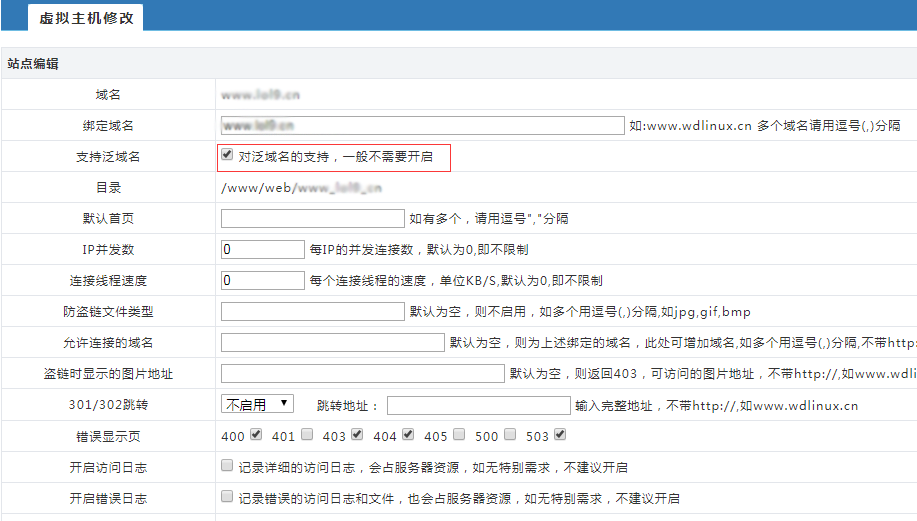
Task: Enable the 500 error page checkbox
Action: click(510, 435)
